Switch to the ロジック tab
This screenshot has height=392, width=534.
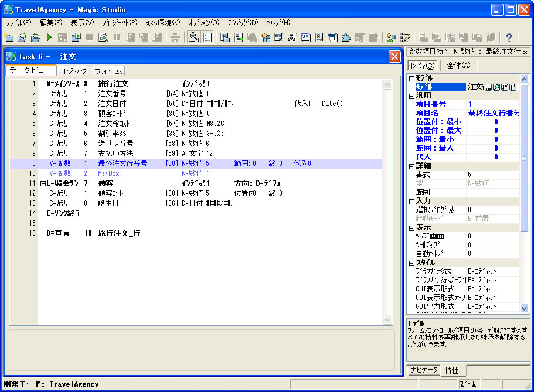[73, 71]
